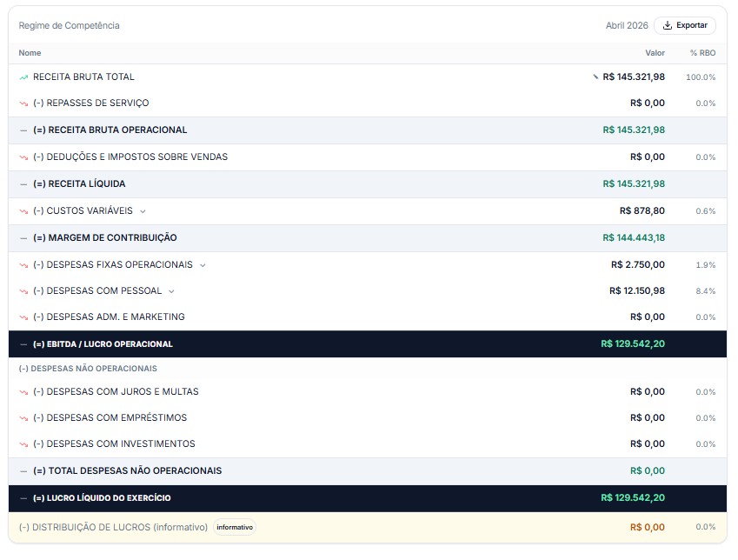Image resolution: width=738 pixels, height=560 pixels.
Task: Click the trend icon beside Despesas com Investimentos
Action: click(23, 444)
